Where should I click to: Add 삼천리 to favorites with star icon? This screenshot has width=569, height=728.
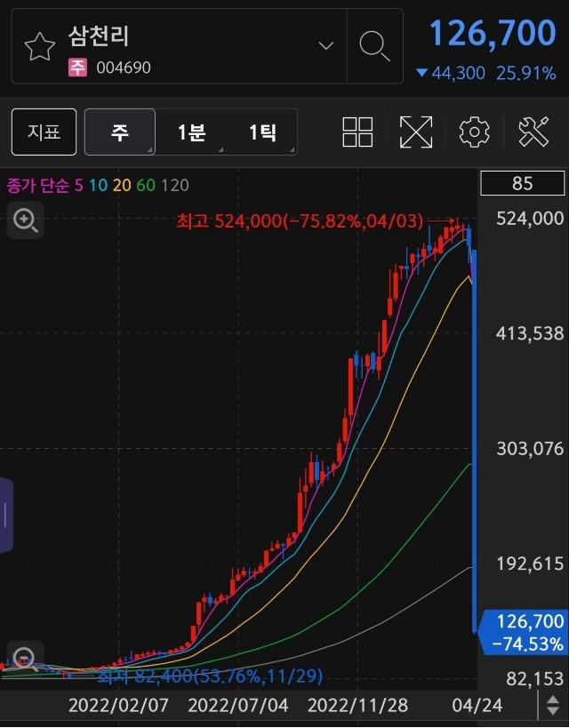tap(39, 47)
